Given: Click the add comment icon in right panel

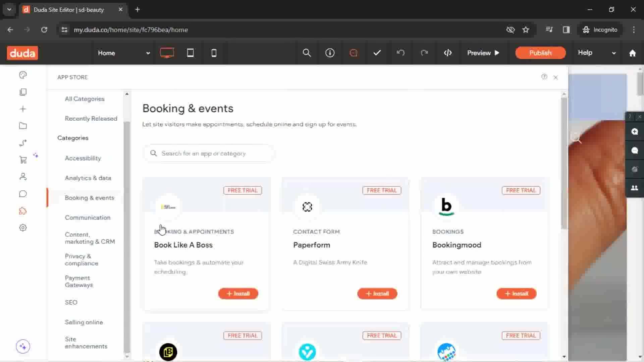Looking at the screenshot, I should tap(635, 132).
